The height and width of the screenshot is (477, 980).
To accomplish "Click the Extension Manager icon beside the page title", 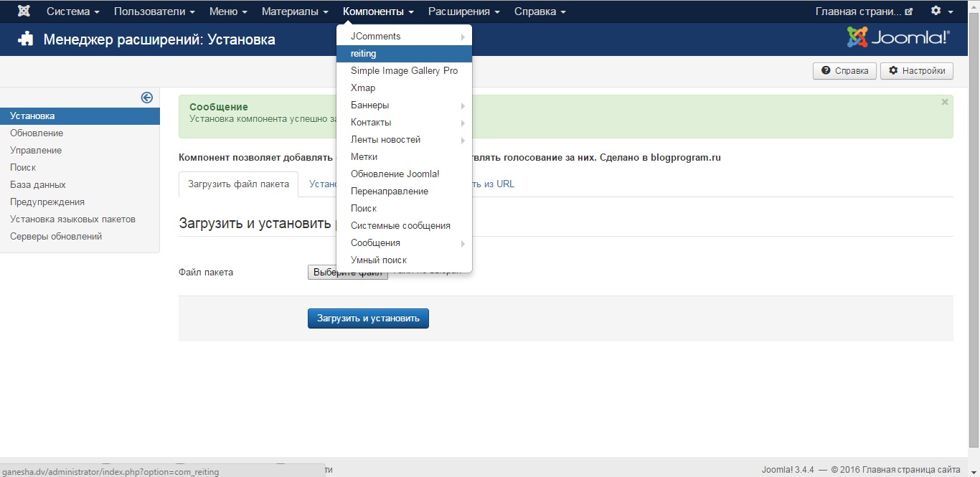I will 26,39.
